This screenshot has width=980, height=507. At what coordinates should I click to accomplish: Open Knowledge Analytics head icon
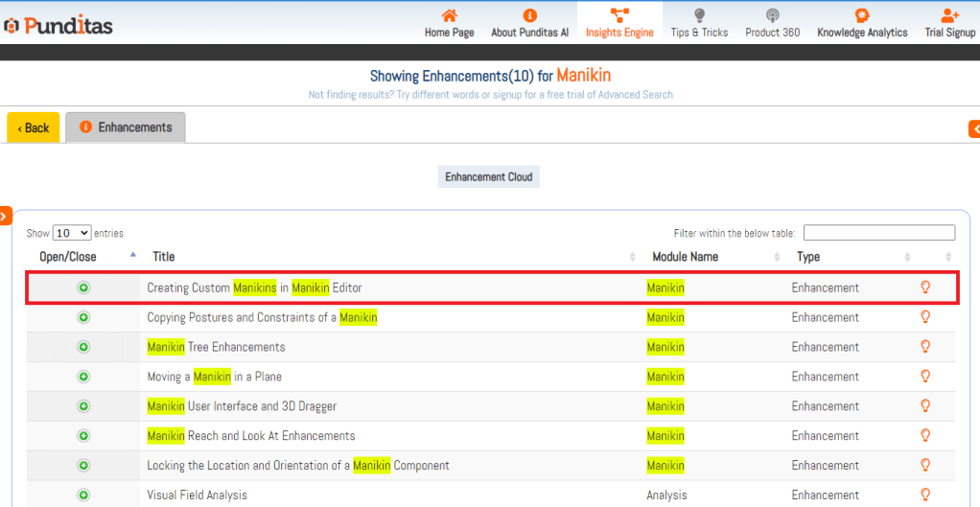862,15
